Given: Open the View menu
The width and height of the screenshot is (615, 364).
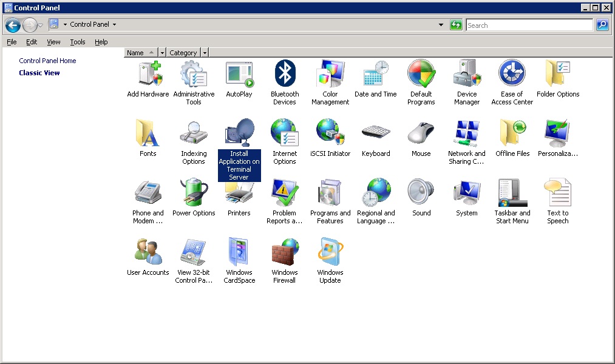Looking at the screenshot, I should tap(54, 42).
